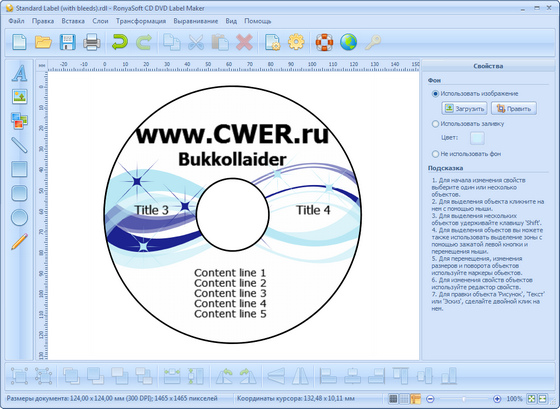The image size is (560, 409).
Task: Pick the Line drawing tool
Action: pyautogui.click(x=19, y=145)
